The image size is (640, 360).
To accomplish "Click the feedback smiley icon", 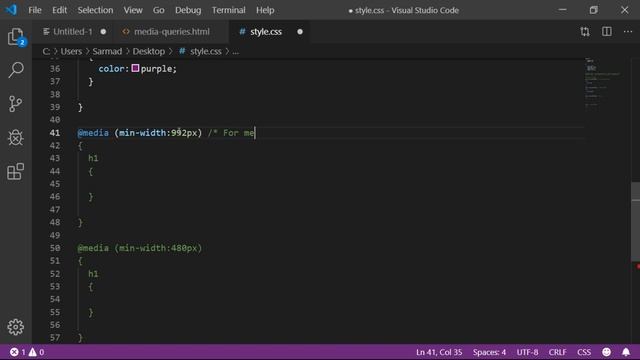I will click(607, 352).
